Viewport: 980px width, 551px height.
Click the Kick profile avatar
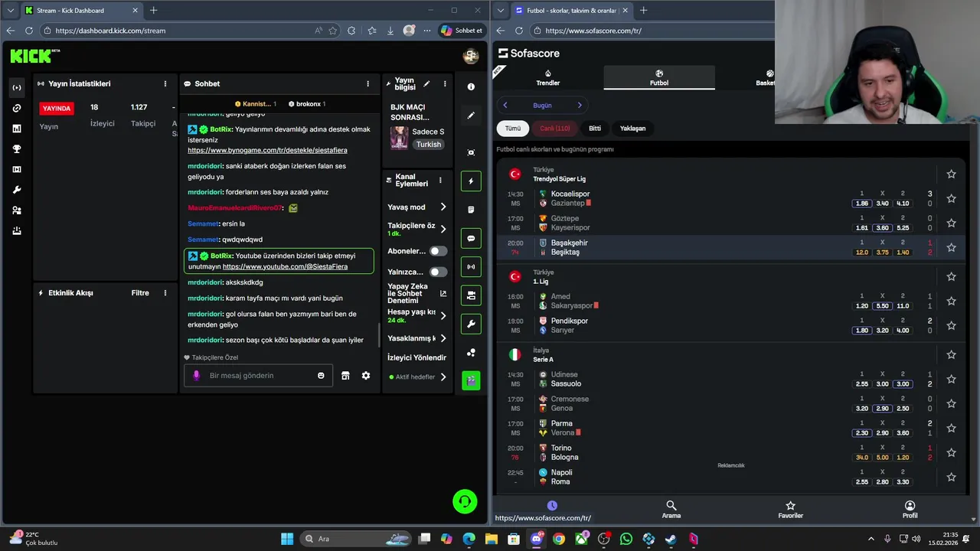pos(471,56)
